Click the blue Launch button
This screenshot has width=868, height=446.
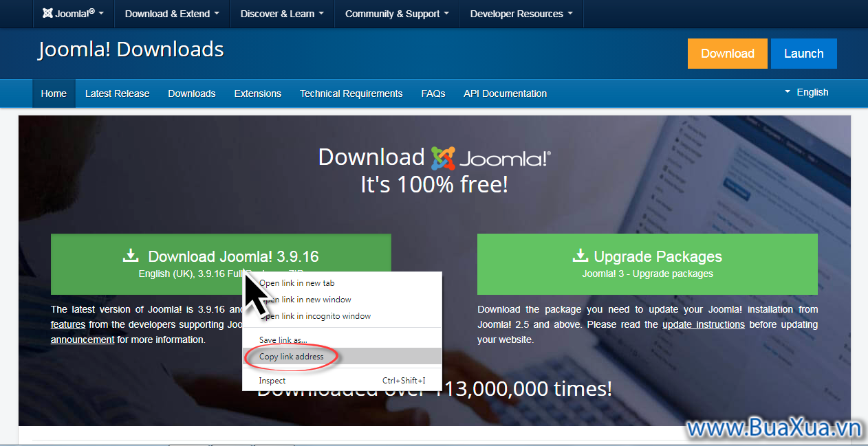point(803,54)
